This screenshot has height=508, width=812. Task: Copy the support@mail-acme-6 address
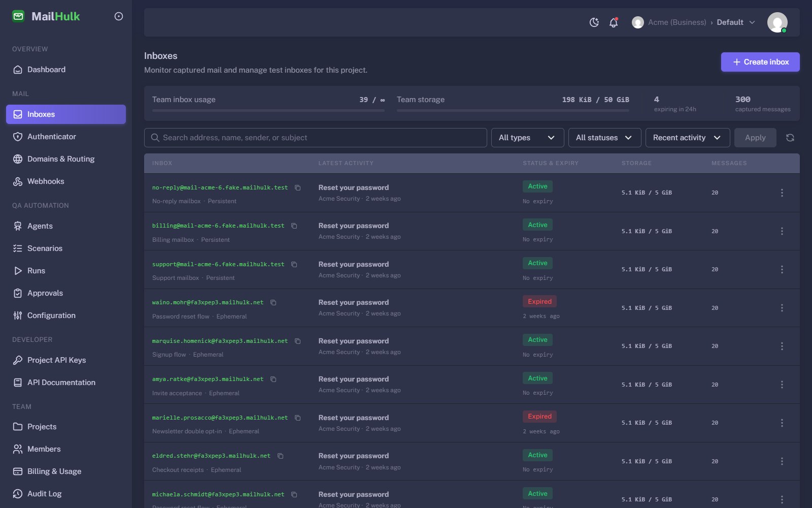[x=294, y=264]
